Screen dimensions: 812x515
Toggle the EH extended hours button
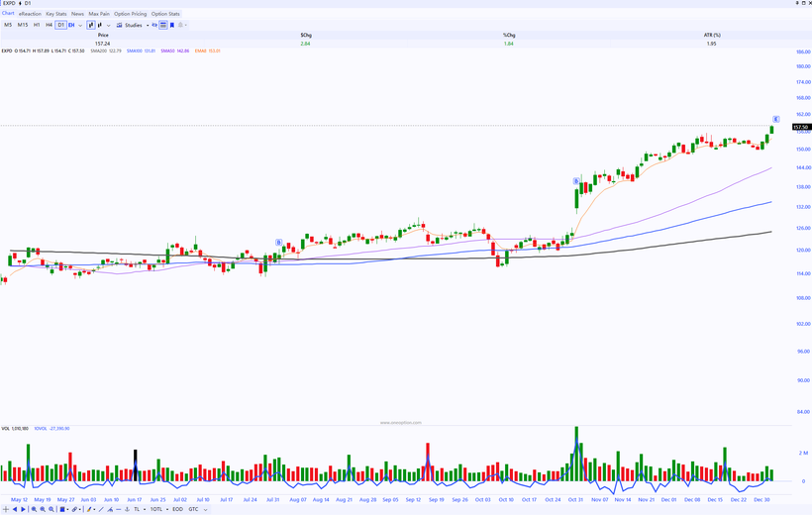click(x=71, y=25)
